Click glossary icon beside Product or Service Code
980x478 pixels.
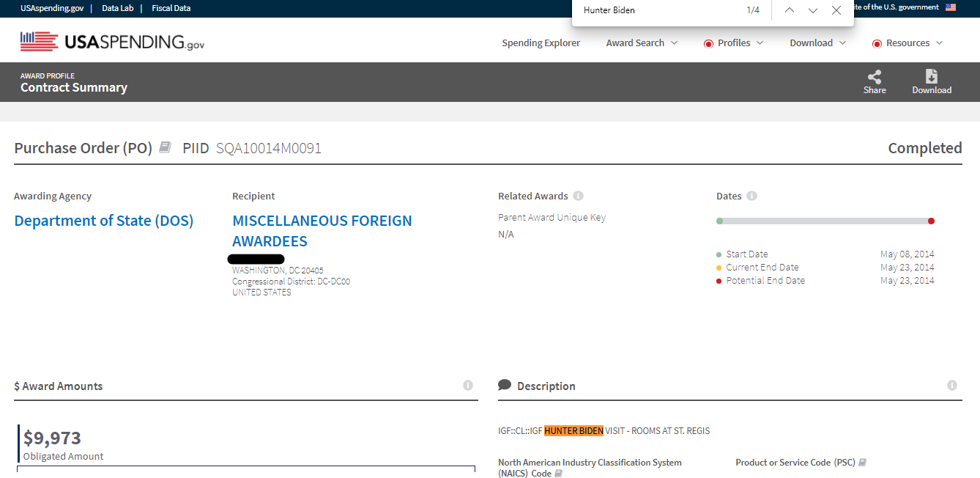[x=863, y=463]
